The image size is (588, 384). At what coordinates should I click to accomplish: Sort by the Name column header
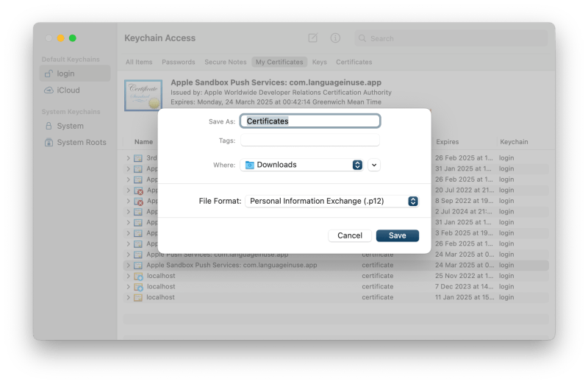(x=143, y=142)
